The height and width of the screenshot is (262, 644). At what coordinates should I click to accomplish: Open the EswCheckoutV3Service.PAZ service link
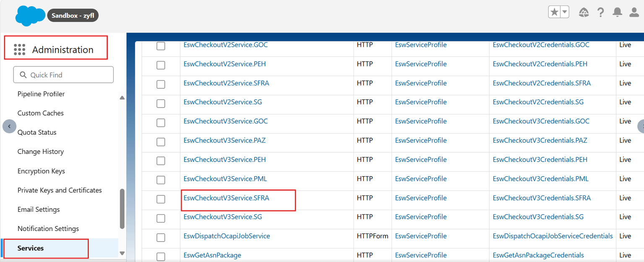(x=225, y=140)
